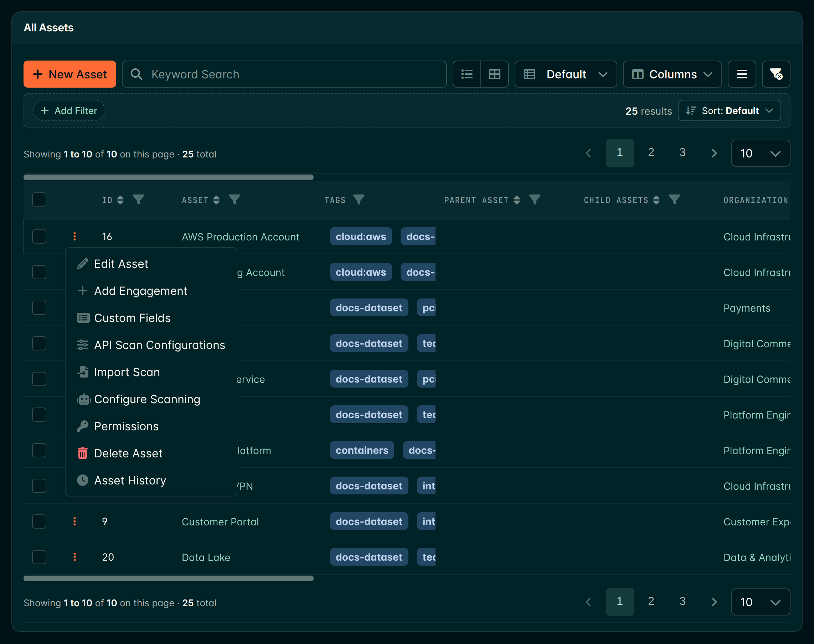Filter the ID column

[x=138, y=200]
